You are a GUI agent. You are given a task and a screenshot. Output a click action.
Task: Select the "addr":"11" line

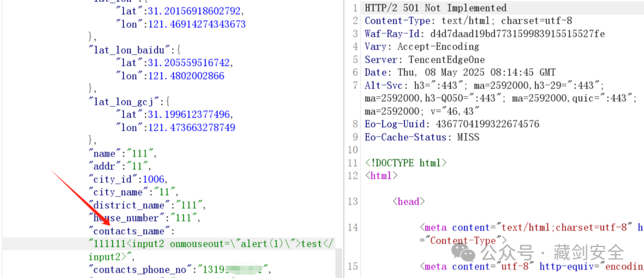[120, 167]
